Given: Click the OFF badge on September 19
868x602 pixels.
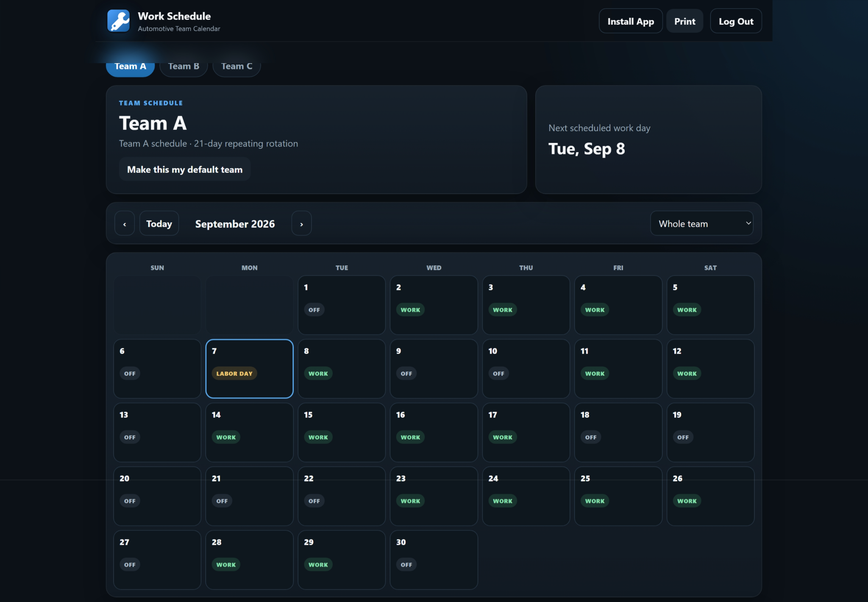Looking at the screenshot, I should point(683,437).
